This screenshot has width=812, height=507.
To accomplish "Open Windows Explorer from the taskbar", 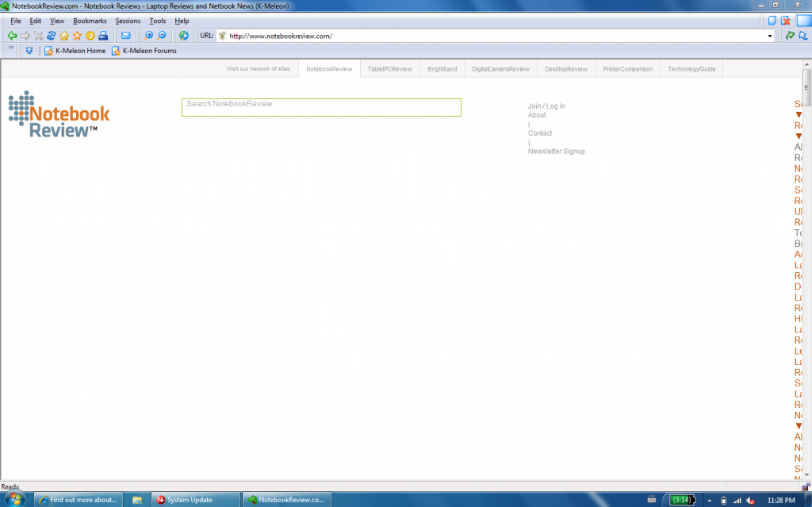I will tap(137, 500).
